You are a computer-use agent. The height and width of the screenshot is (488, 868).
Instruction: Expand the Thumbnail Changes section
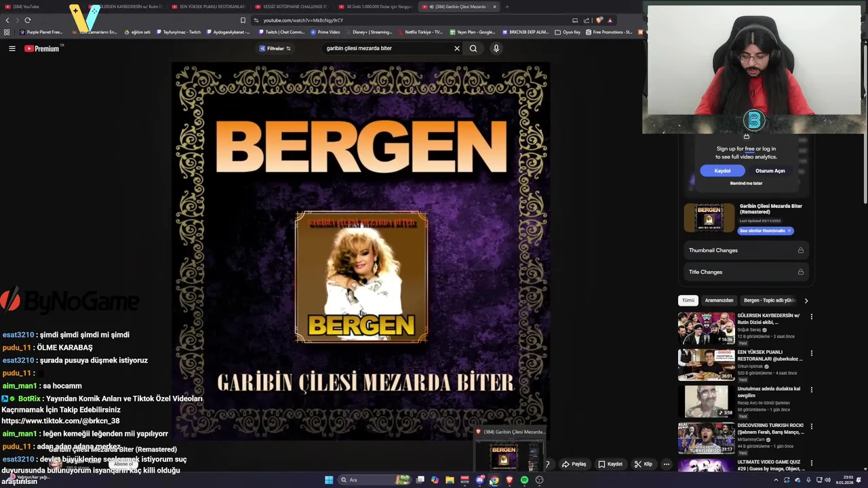point(746,250)
